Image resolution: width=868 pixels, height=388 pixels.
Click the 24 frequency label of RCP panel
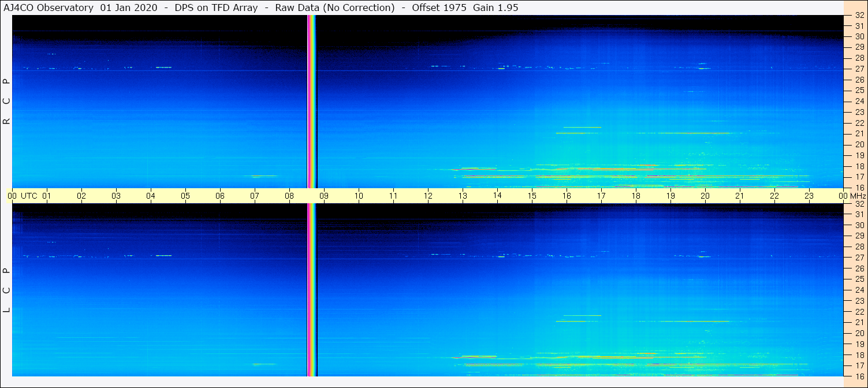(x=859, y=102)
